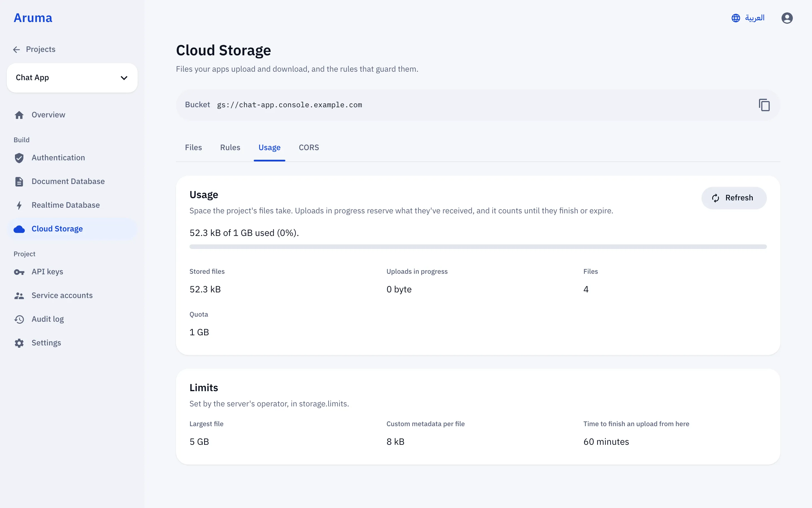Click the Cloud Storage cloud icon
This screenshot has width=812, height=508.
19,229
